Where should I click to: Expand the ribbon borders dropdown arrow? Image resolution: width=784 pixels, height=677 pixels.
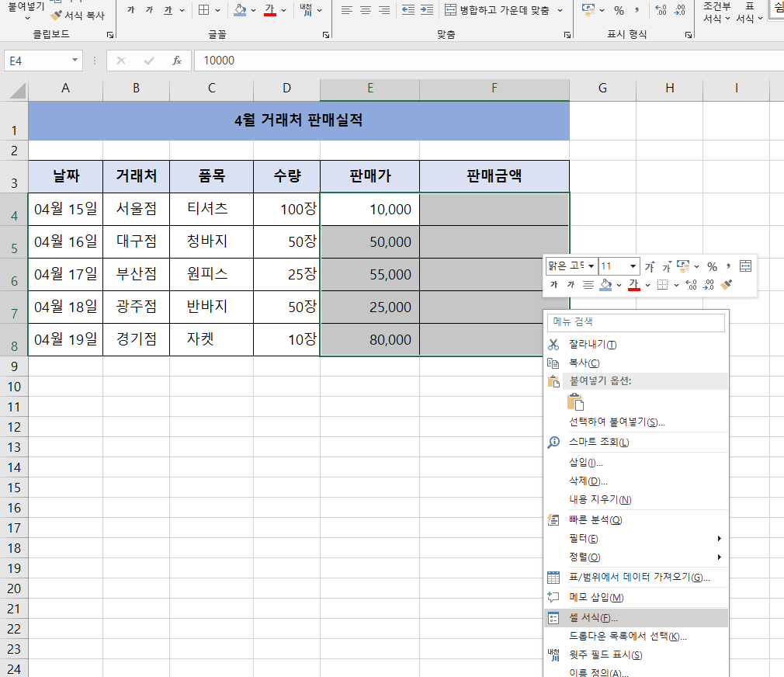pyautogui.click(x=218, y=10)
